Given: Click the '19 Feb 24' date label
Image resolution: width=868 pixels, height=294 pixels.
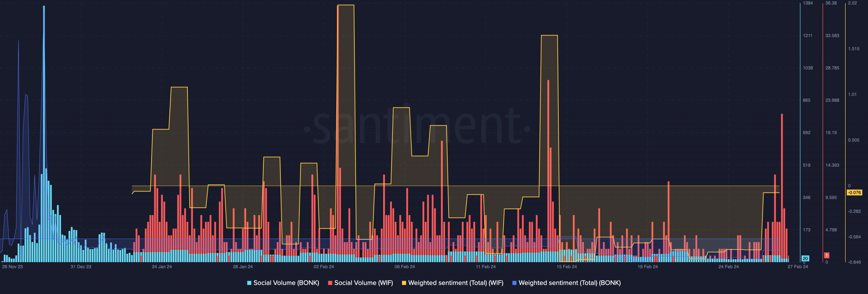Looking at the screenshot, I should click(648, 267).
